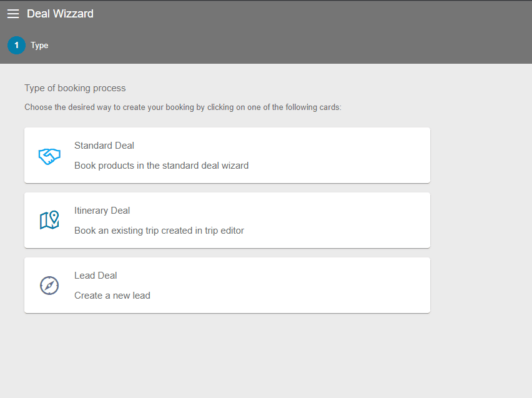Click the instruction text about choosing cards
Image resolution: width=532 pixels, height=398 pixels.
(183, 107)
